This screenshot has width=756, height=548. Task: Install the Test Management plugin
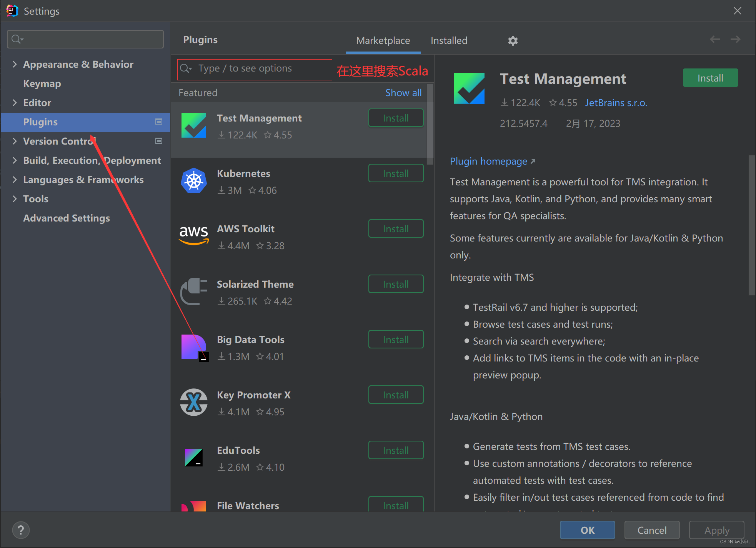point(710,78)
